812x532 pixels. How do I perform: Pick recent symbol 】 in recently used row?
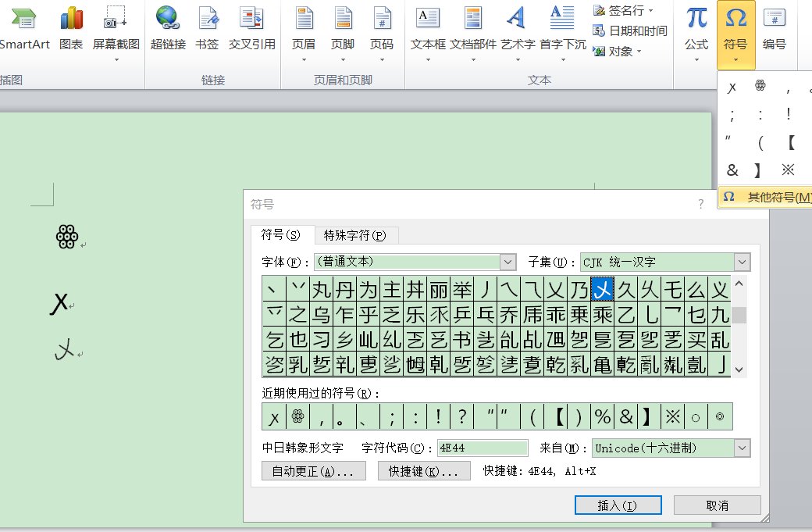click(x=649, y=416)
